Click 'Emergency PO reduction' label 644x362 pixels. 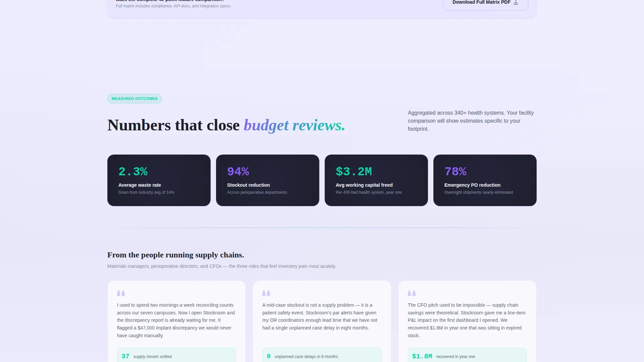472,185
